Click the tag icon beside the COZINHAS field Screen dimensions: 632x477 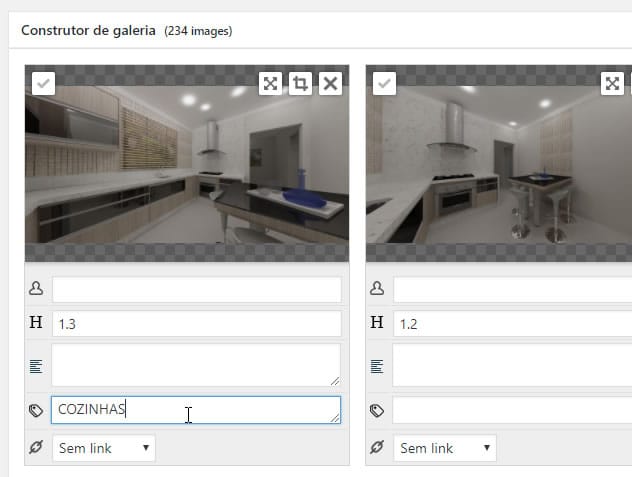pyautogui.click(x=36, y=410)
